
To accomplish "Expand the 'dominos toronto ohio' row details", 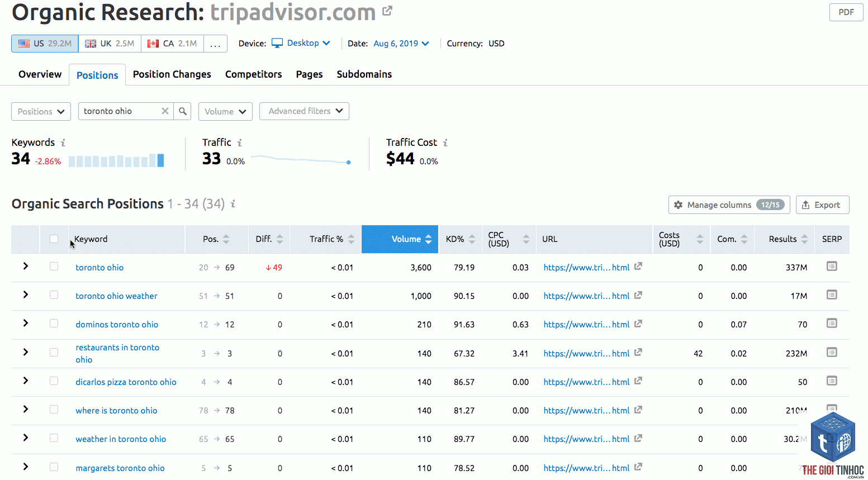I will click(x=26, y=323).
